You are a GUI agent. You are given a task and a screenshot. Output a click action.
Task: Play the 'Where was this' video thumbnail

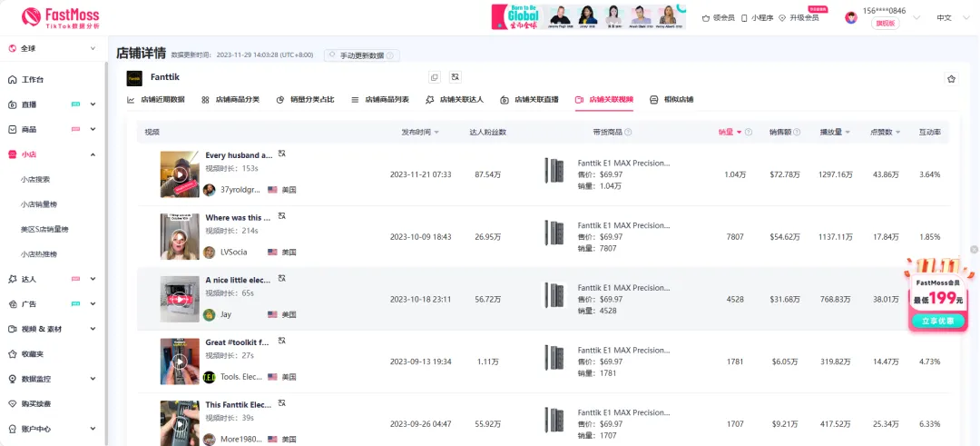pyautogui.click(x=180, y=236)
